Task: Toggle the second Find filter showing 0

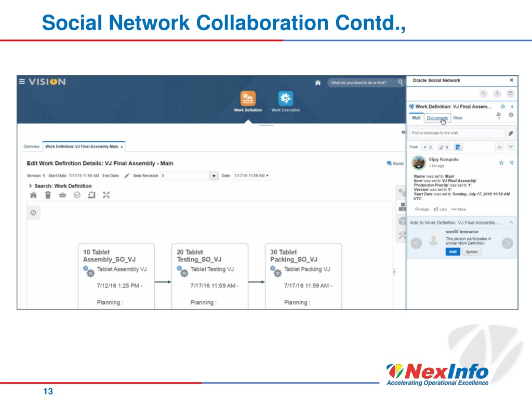Action: pyautogui.click(x=444, y=147)
